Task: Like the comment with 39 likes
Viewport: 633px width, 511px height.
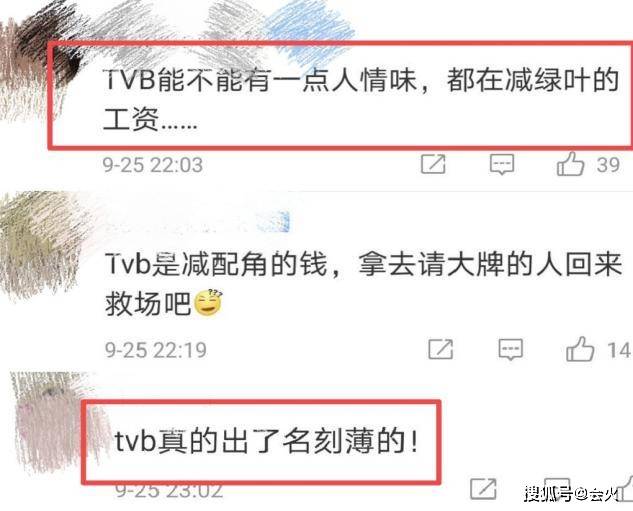Action: (570, 163)
